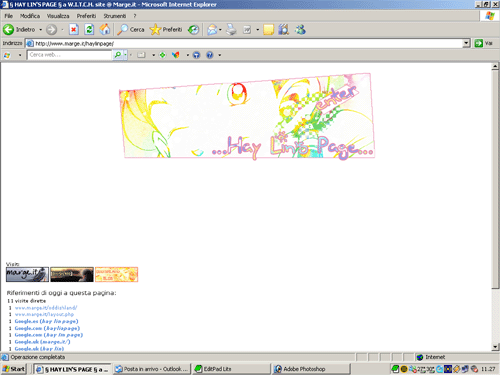Click the Cerca web search field
The height and width of the screenshot is (375, 500).
click(70, 55)
